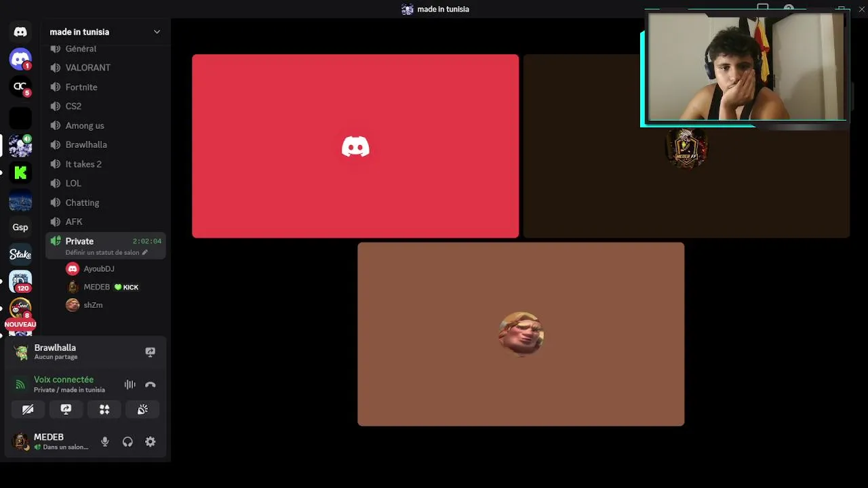Open Discord home direct messages
Image resolution: width=868 pixels, height=488 pixels.
pyautogui.click(x=20, y=32)
